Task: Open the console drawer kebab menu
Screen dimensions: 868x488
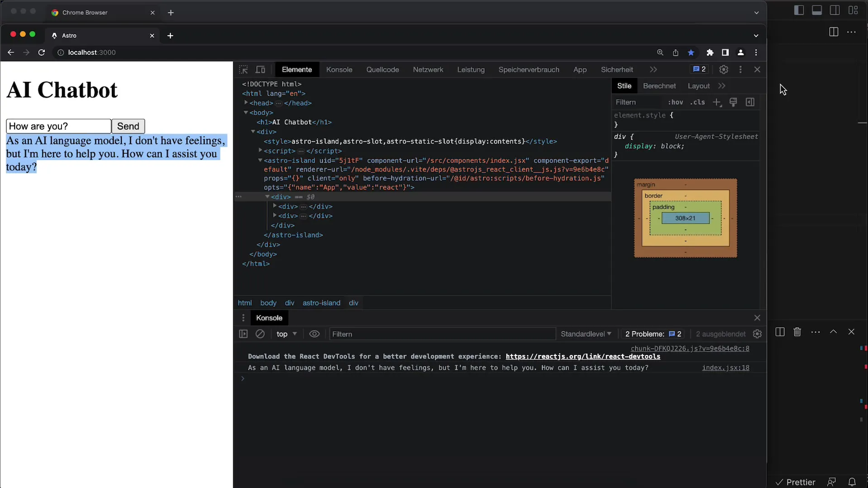Action: click(x=243, y=318)
